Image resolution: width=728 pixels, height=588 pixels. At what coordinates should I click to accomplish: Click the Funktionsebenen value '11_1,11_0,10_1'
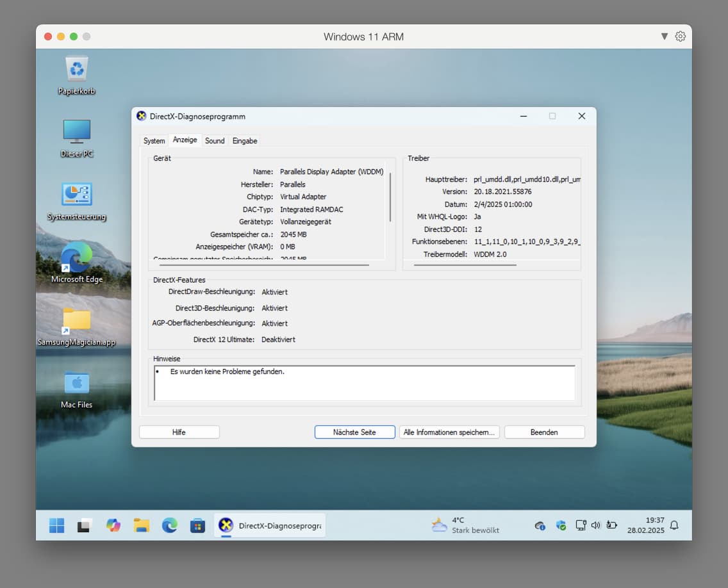coord(527,241)
